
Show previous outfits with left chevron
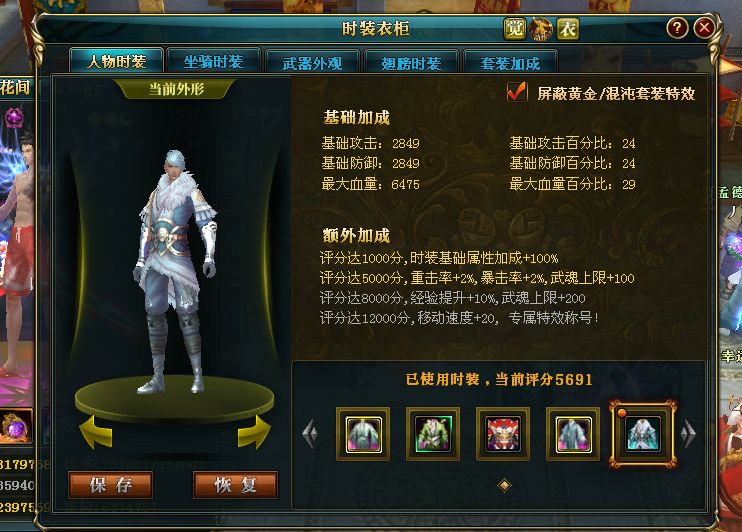click(310, 434)
